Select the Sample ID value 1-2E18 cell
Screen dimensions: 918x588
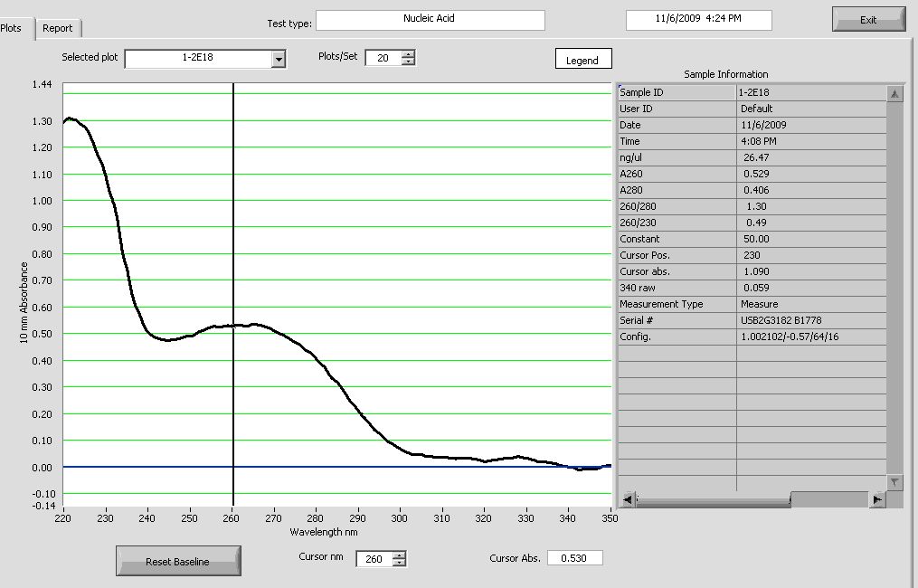(x=811, y=92)
